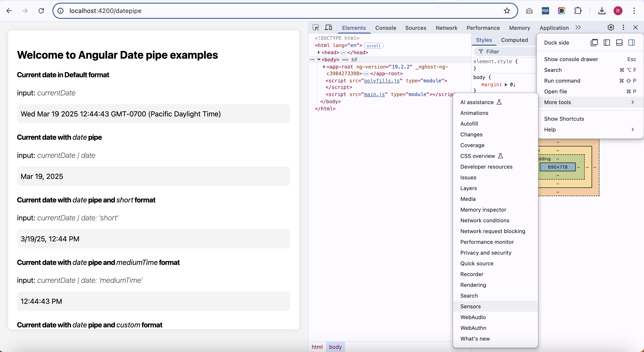Click the DevTools customize three-dot menu
The image size is (644, 352).
(x=623, y=28)
